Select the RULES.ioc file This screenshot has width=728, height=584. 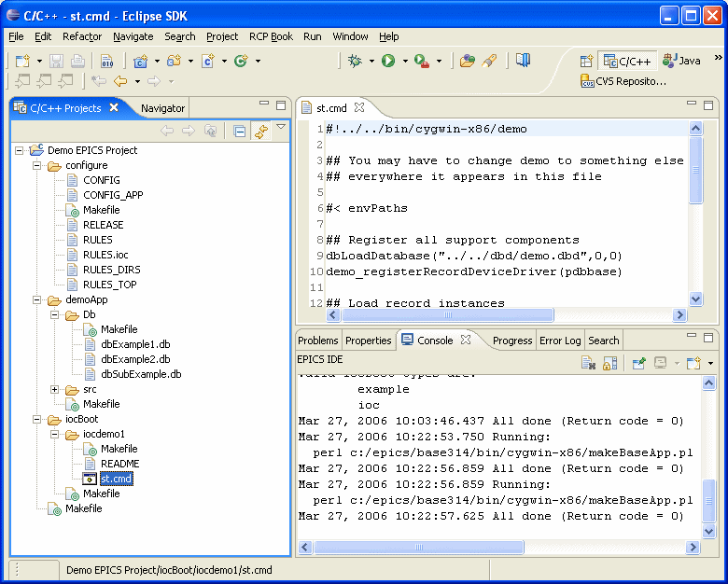tap(105, 255)
